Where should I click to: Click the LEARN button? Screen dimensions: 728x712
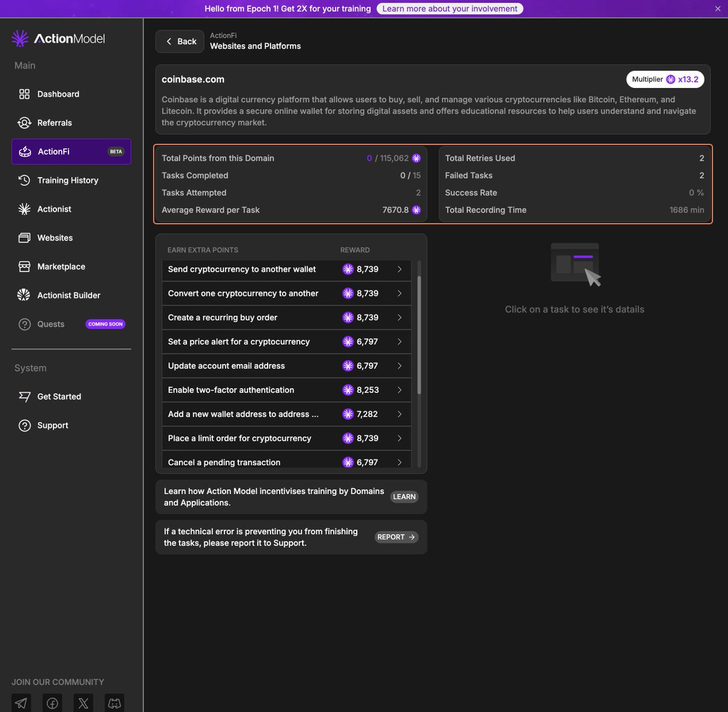coord(404,497)
